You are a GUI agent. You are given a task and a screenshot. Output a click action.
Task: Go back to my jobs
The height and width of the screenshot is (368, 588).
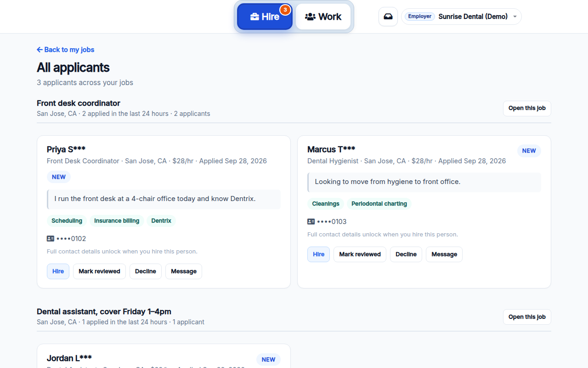[66, 50]
